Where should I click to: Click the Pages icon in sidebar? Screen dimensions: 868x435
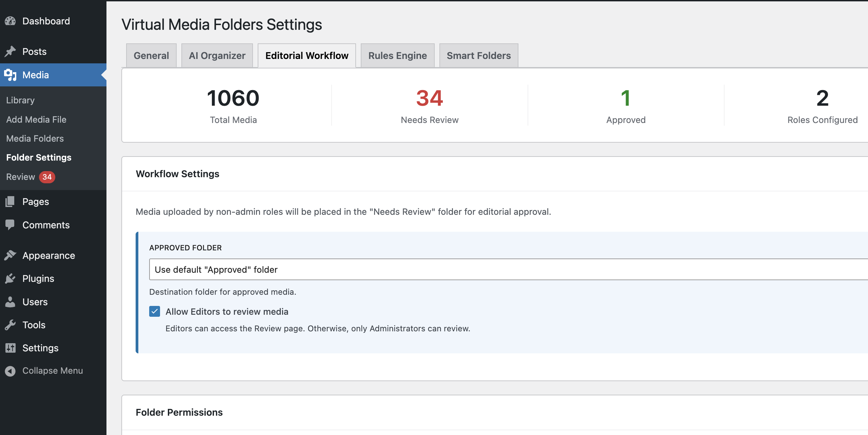[x=10, y=202]
